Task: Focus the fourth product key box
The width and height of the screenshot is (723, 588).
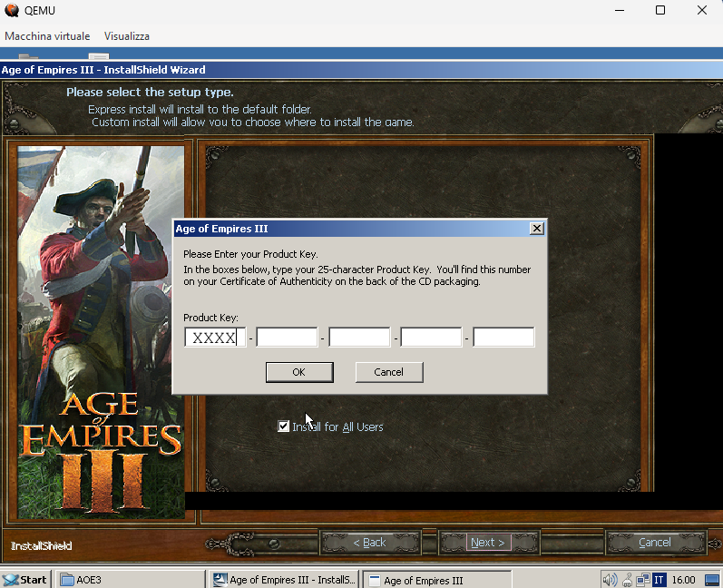Action: point(431,338)
